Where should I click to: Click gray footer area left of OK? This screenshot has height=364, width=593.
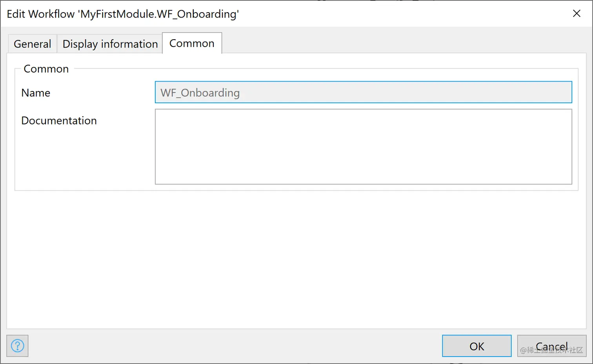tap(235, 346)
